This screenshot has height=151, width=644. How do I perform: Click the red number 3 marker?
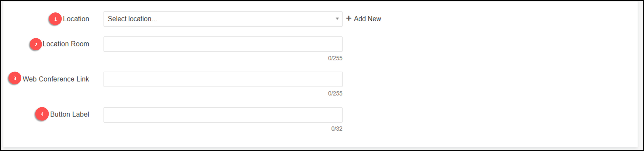pos(15,78)
